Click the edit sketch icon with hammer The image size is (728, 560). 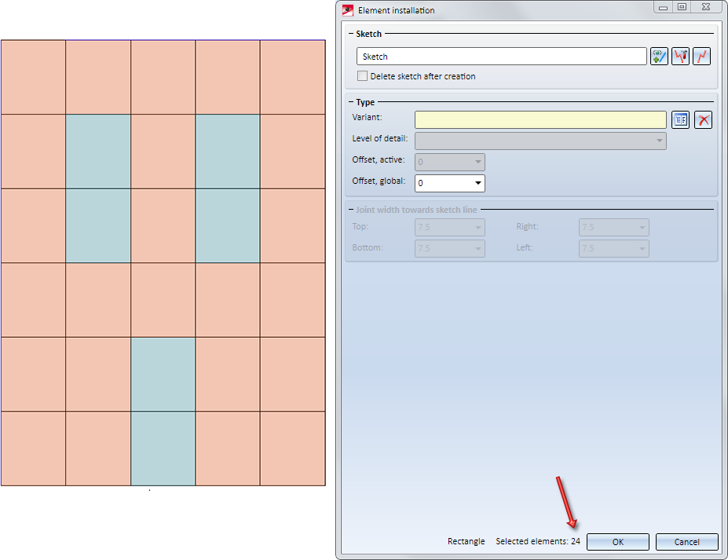click(680, 57)
